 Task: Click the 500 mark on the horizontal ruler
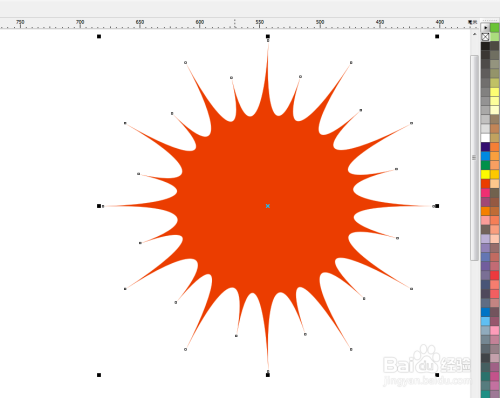(320, 22)
